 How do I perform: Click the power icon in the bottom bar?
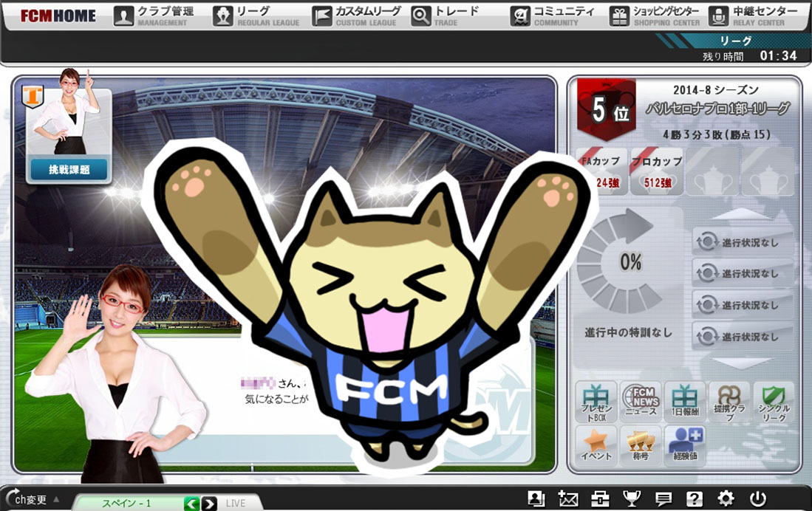(x=757, y=498)
